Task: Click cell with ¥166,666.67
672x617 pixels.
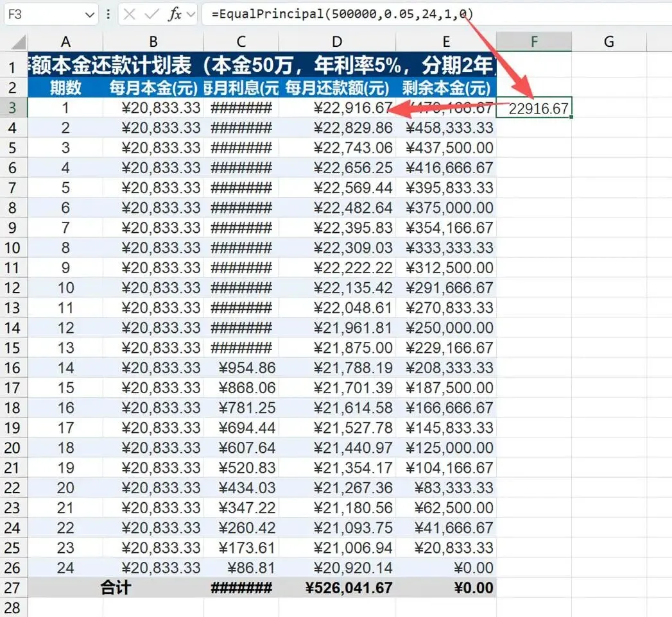Action: click(445, 408)
